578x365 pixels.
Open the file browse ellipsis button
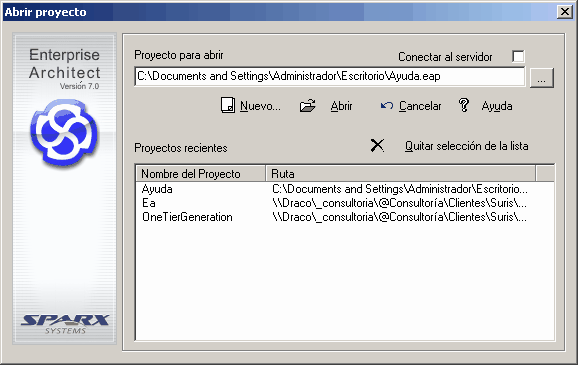tap(542, 78)
